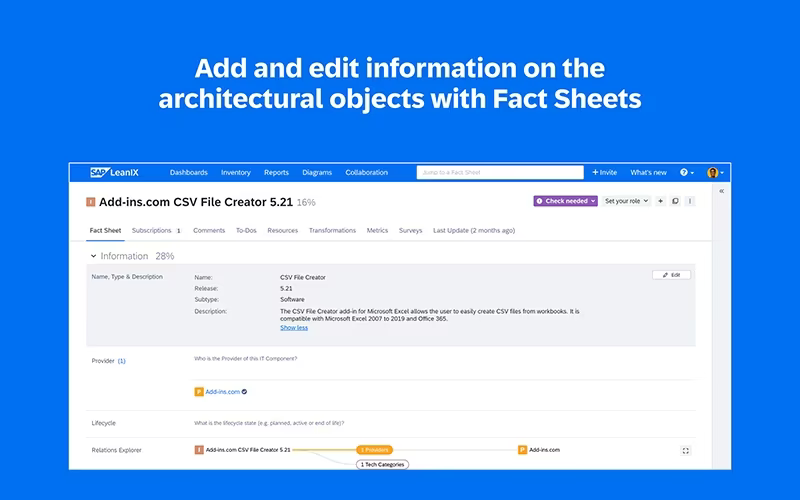Collapse the right side panel with double chevron

[721, 191]
